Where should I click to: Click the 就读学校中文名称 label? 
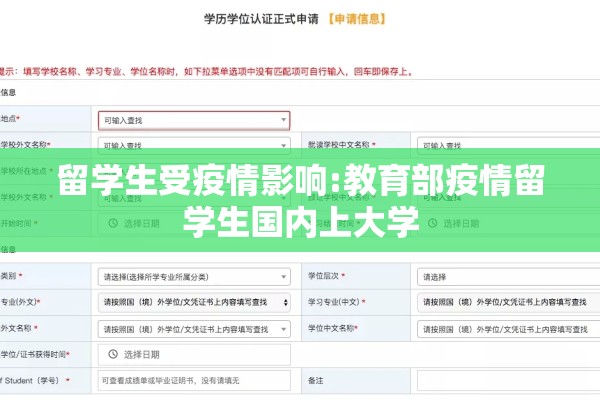point(341,145)
